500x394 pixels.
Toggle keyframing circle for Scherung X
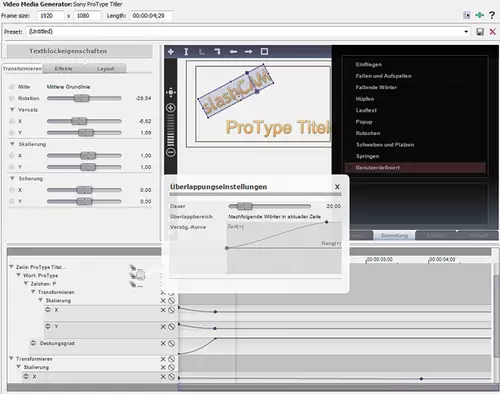pyautogui.click(x=12, y=190)
